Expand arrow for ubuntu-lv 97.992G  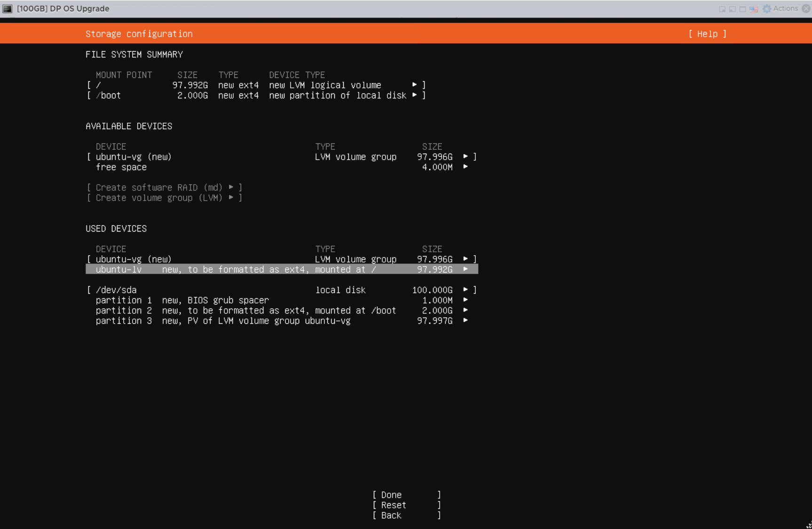[465, 269]
